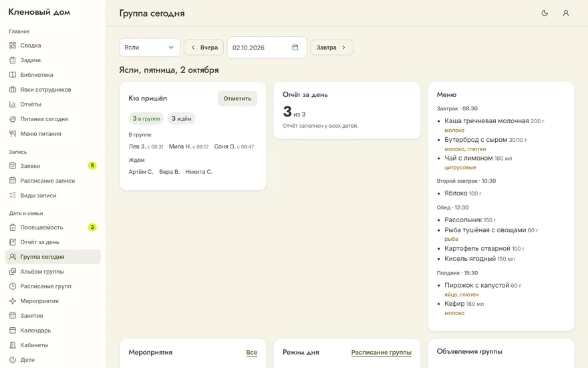Click the Календарь icon in sidebar
This screenshot has width=588, height=368.
click(13, 330)
